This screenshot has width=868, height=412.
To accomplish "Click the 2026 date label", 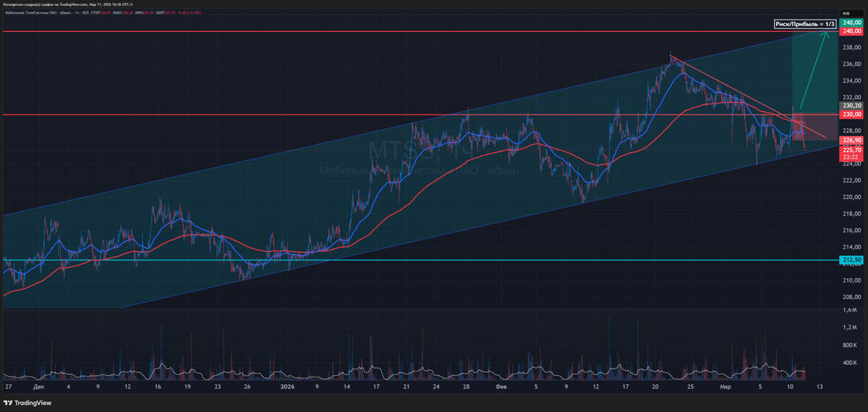I will (x=287, y=387).
